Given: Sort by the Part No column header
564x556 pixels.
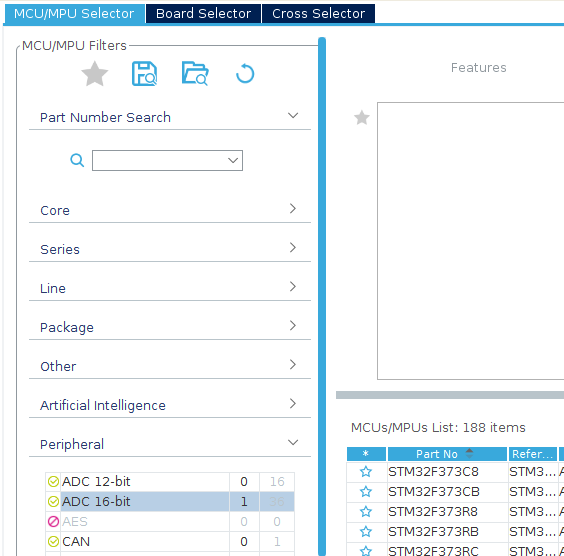Looking at the screenshot, I should [447, 454].
